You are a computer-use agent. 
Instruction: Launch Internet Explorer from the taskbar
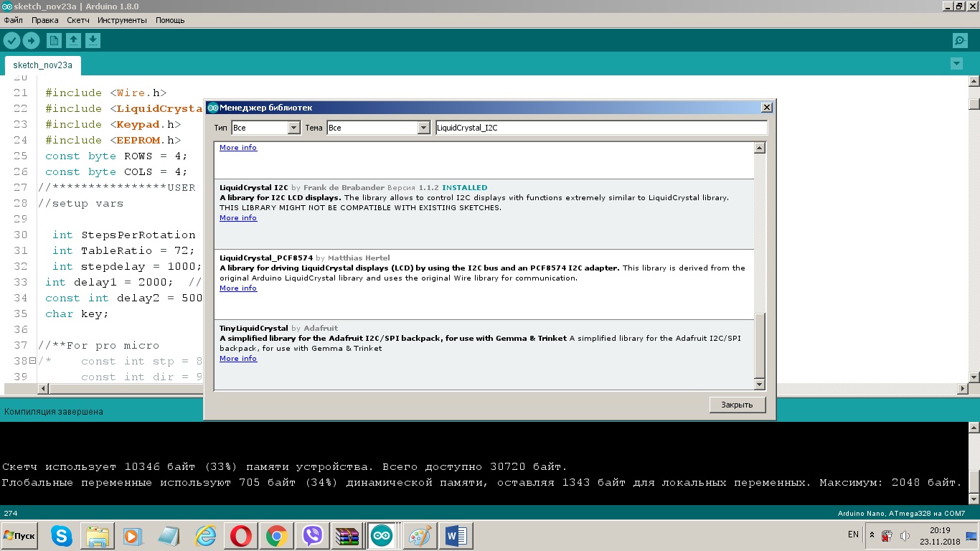[205, 536]
